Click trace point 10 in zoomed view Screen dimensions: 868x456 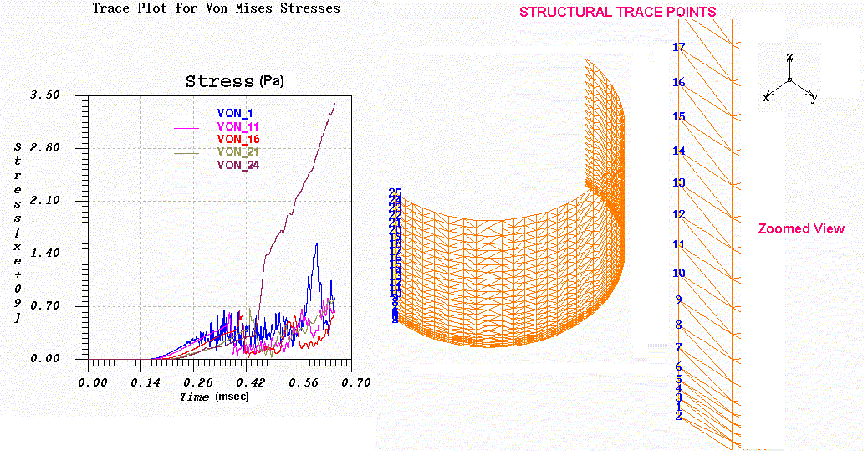click(x=679, y=273)
